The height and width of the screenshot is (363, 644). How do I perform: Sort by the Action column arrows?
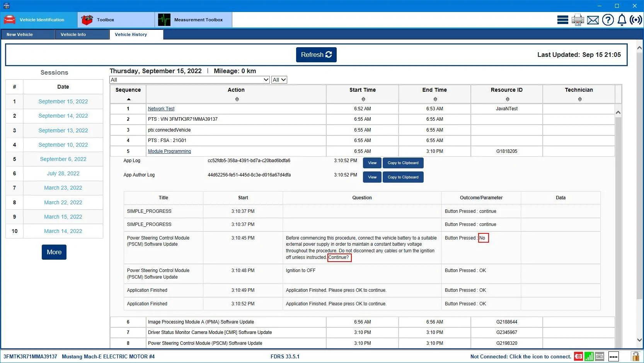237,99
